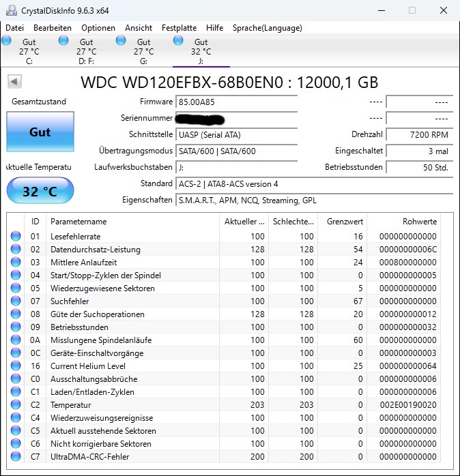Minimize the CrystalDiskInfo window

pyautogui.click(x=382, y=10)
